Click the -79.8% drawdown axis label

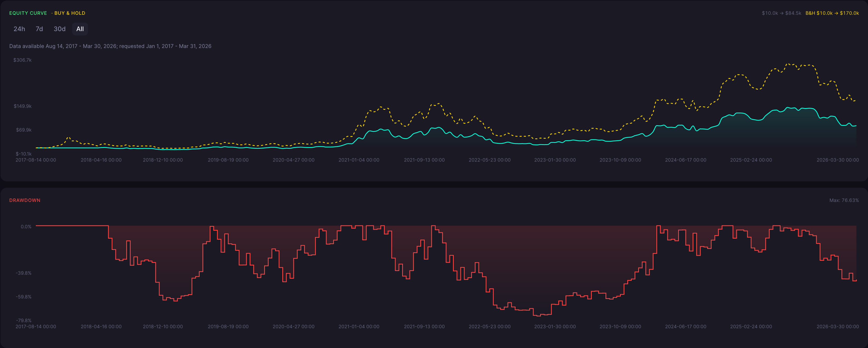click(24, 320)
